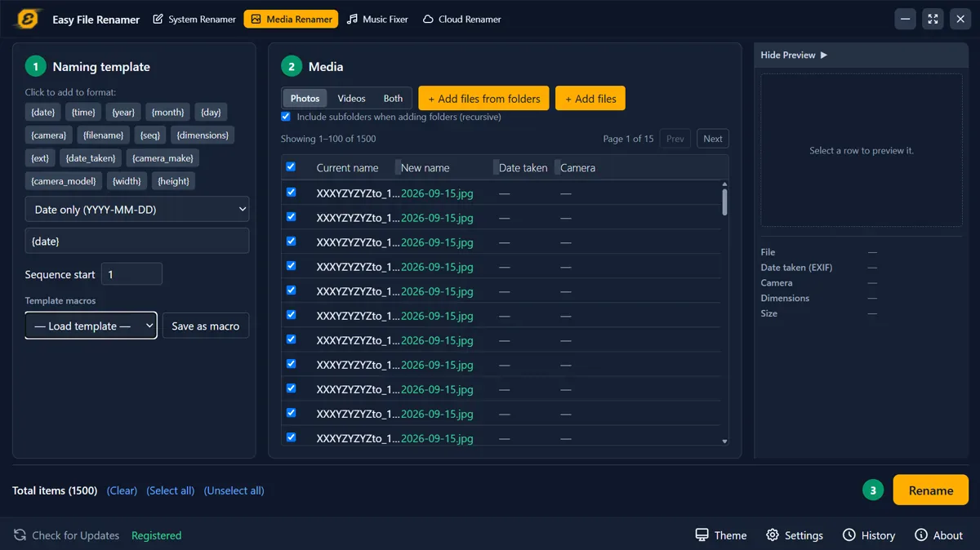Click the (Clear) link
The image size is (980, 550).
tap(122, 490)
